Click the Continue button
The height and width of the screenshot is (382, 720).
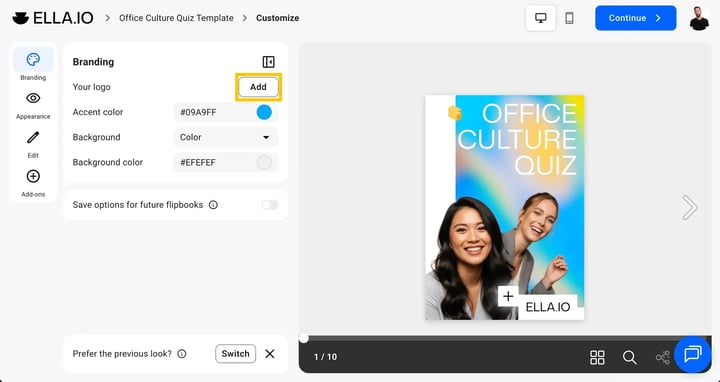[x=636, y=18]
